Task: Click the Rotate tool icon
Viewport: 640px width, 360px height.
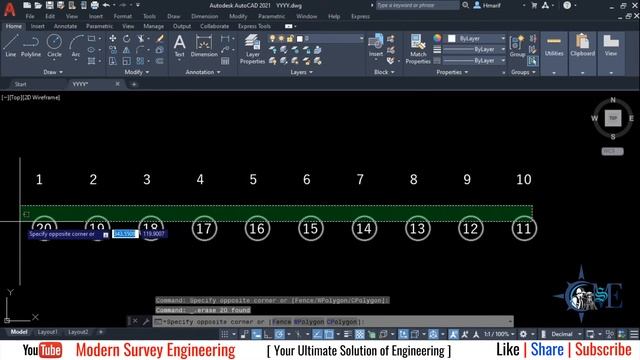Action: (x=127, y=38)
